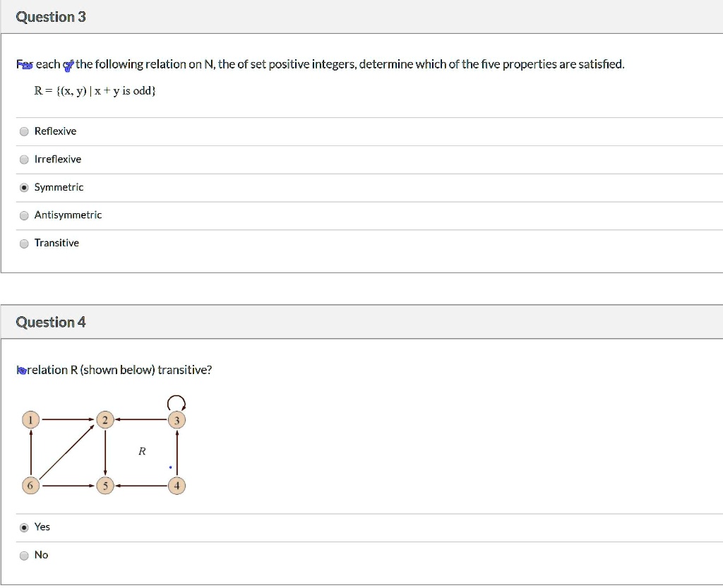The height and width of the screenshot is (588, 723).
Task: Click the R label inside the graph
Action: click(142, 452)
